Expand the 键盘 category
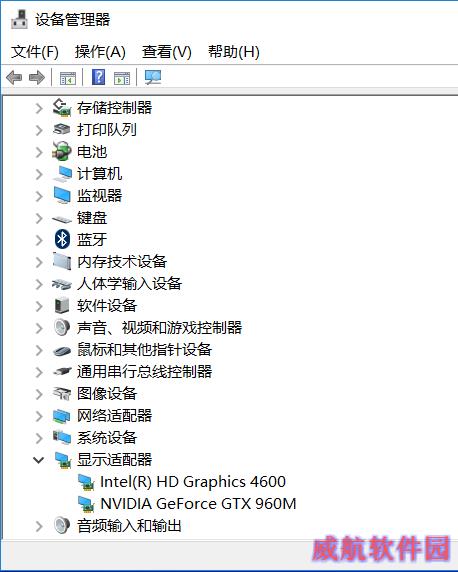The image size is (458, 572). point(39,218)
